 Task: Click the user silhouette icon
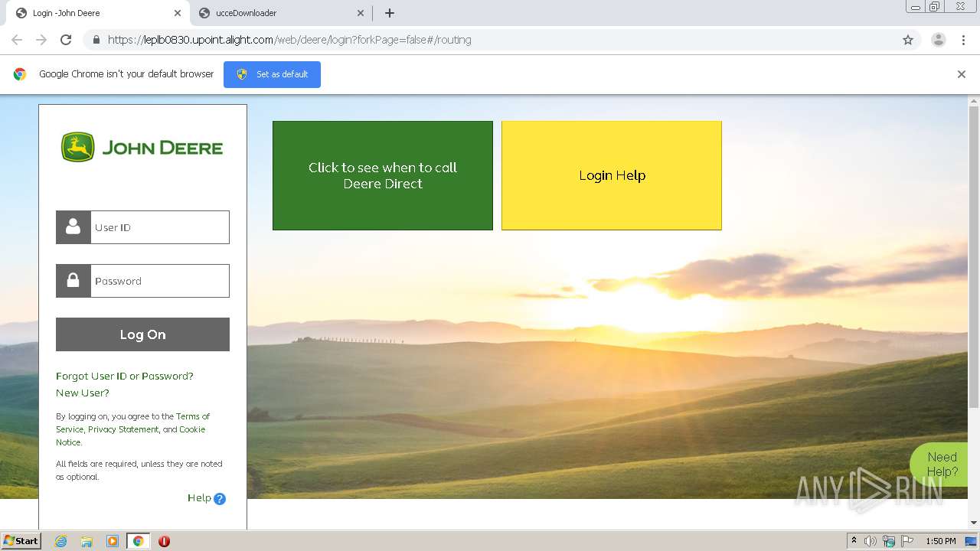coord(73,227)
